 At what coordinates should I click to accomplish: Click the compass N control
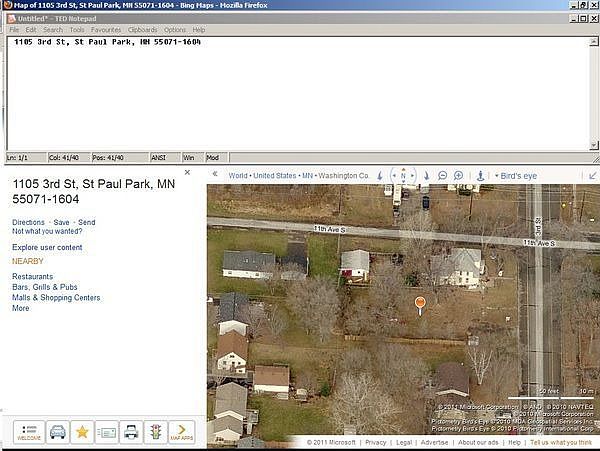(403, 176)
